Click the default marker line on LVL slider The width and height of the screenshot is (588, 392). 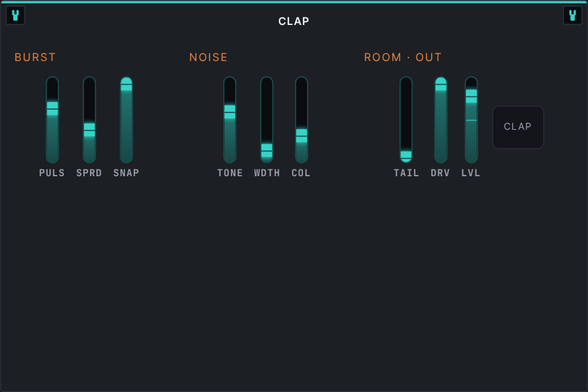tap(472, 121)
